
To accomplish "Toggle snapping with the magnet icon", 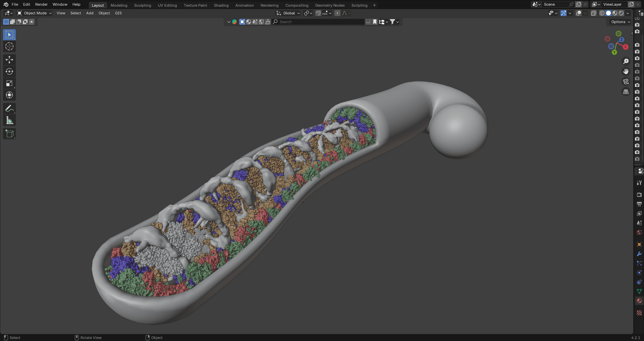I will (x=318, y=13).
